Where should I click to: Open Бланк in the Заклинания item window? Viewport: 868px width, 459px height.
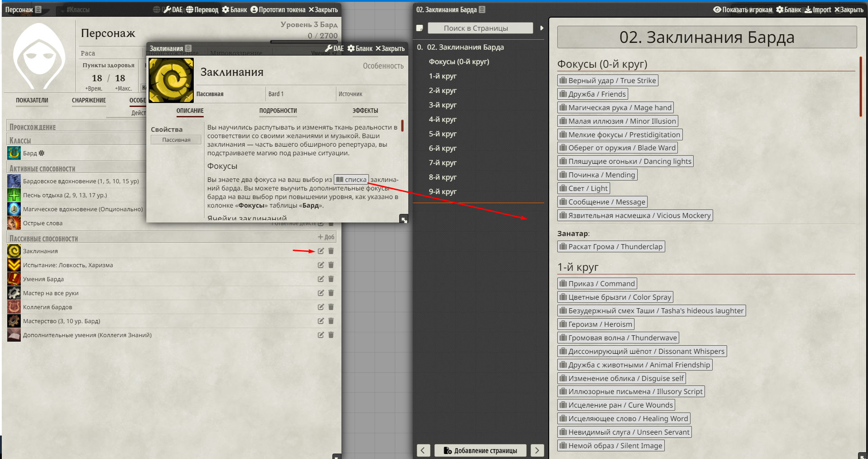[x=360, y=48]
